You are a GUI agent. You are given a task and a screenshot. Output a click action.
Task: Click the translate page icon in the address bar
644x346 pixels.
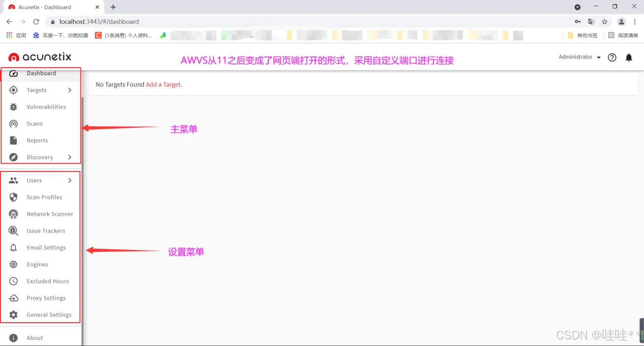coord(591,22)
